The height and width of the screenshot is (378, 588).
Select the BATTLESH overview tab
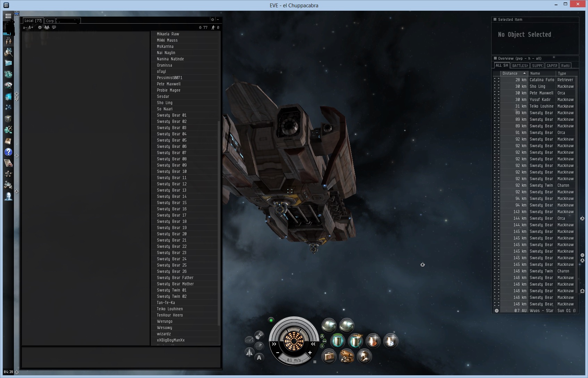[x=520, y=66]
